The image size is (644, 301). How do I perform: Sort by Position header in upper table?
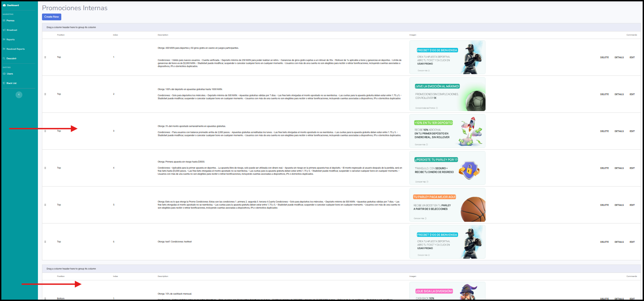point(61,35)
